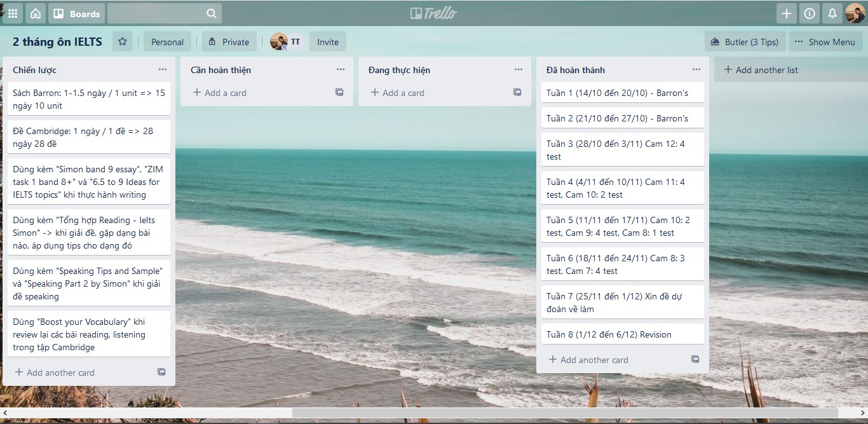This screenshot has width=868, height=424.
Task: Click the card template icon in Chiến lược list
Action: 161,373
